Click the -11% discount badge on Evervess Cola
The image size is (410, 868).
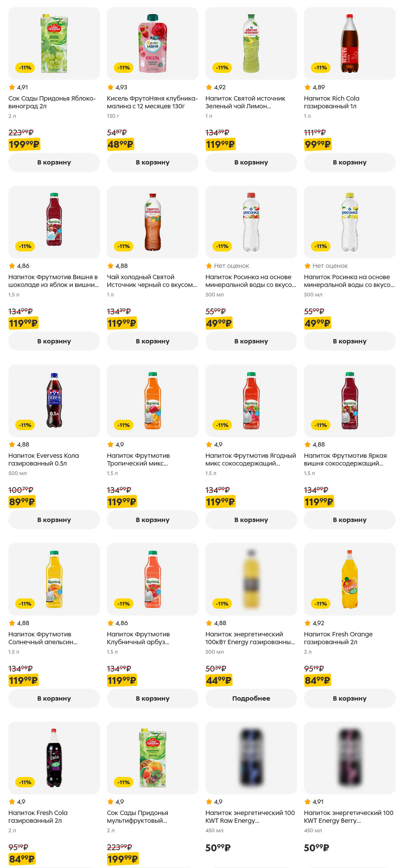pos(25,425)
